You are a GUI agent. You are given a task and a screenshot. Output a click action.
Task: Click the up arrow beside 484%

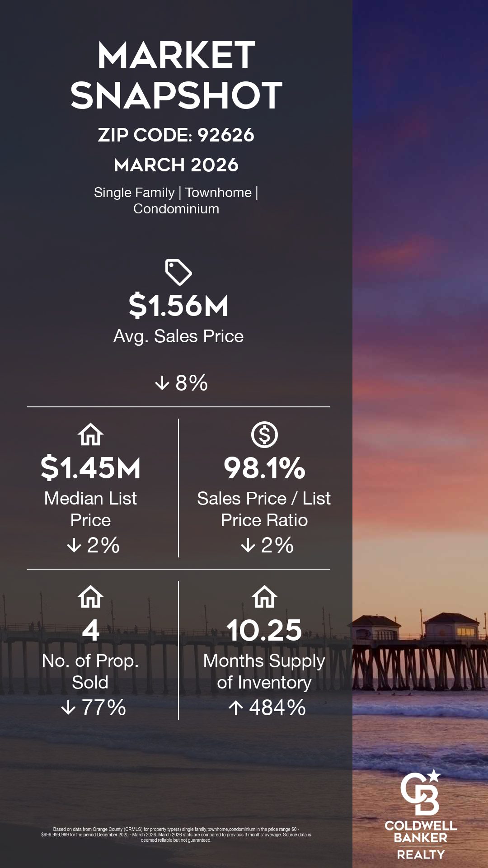click(236, 708)
